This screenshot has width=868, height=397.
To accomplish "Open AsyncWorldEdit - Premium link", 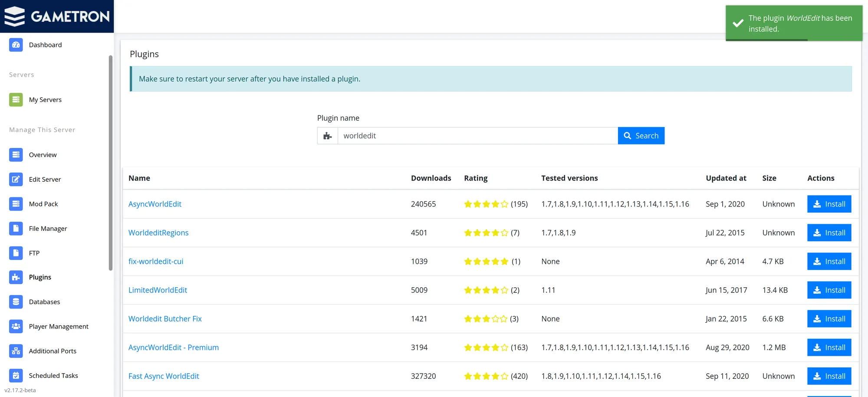I will pyautogui.click(x=174, y=347).
